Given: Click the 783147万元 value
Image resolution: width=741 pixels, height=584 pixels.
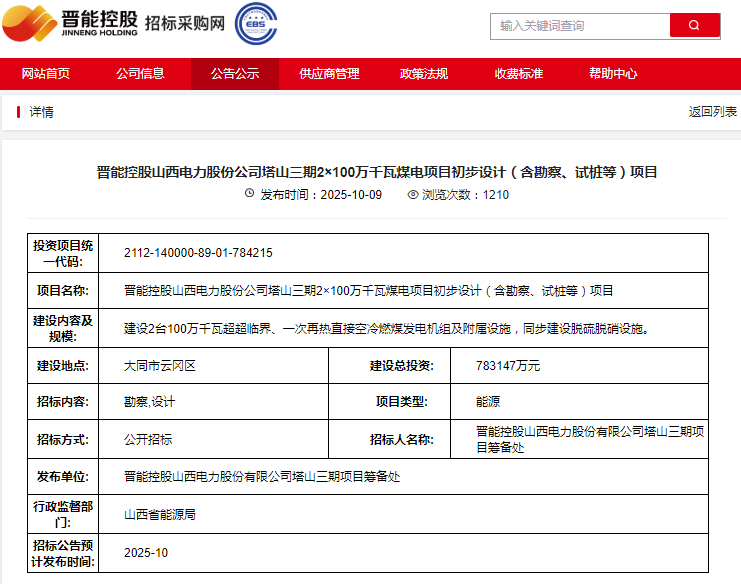Looking at the screenshot, I should coord(508,366).
